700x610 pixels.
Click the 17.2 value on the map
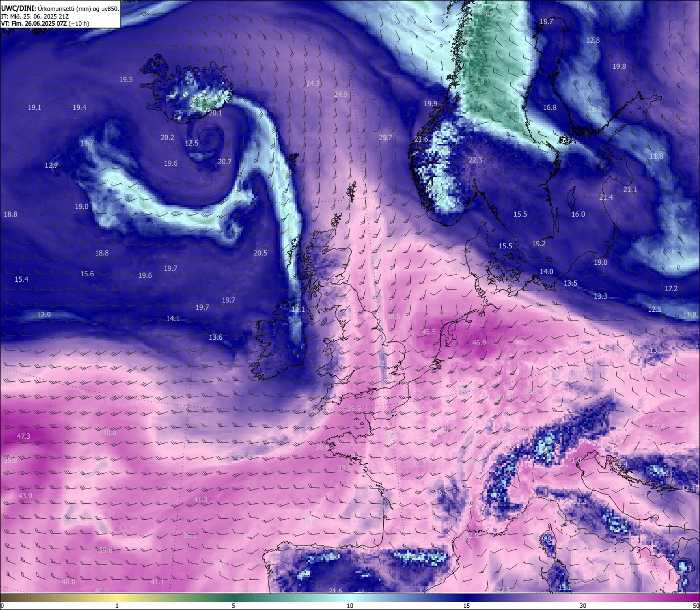pos(671,288)
